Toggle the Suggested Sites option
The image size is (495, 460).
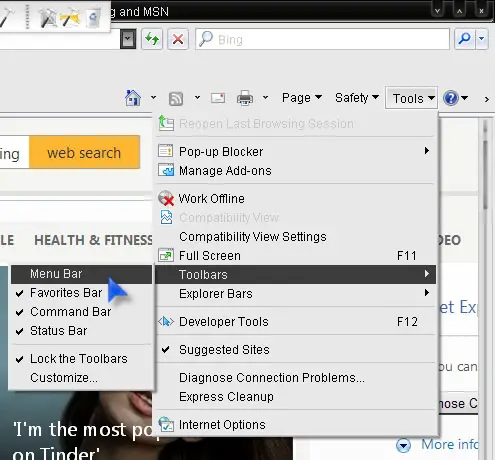coord(295,350)
